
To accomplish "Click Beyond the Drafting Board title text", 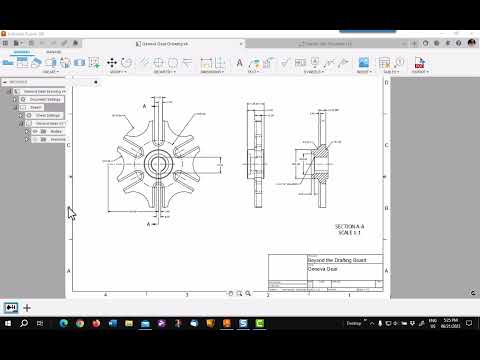I will click(337, 260).
